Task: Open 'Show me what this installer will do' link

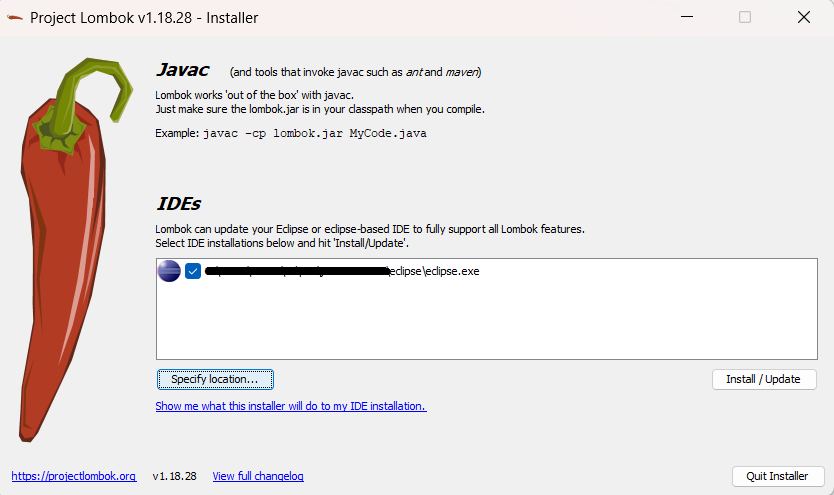Action: 291,406
